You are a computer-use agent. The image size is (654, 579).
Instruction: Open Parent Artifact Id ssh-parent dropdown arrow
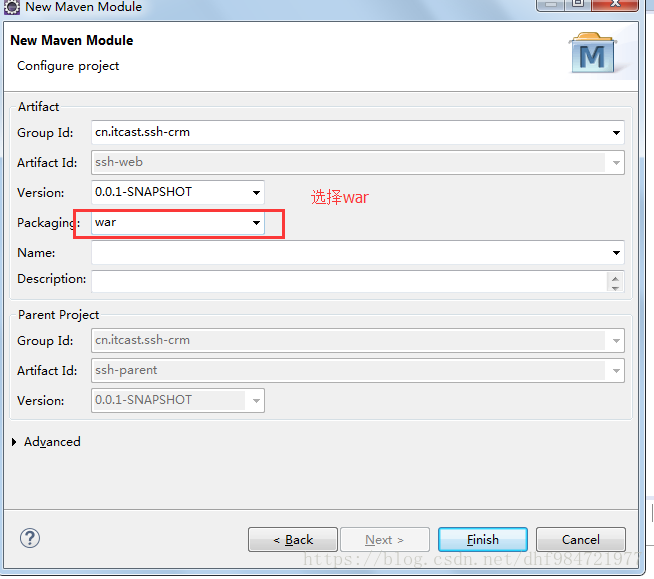[616, 371]
